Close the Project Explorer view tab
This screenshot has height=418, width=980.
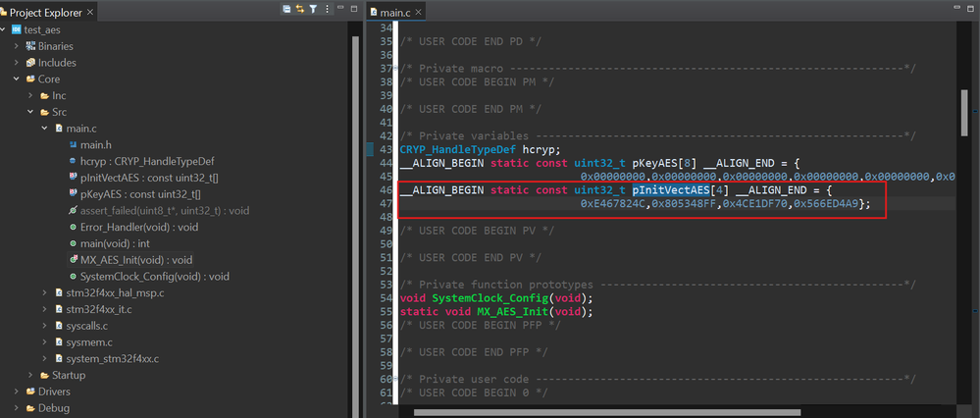tap(90, 12)
